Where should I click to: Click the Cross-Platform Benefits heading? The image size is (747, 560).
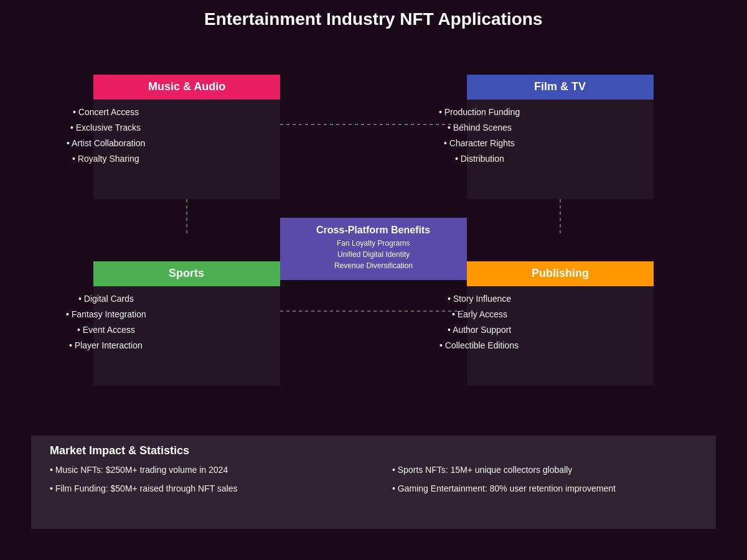[373, 230]
